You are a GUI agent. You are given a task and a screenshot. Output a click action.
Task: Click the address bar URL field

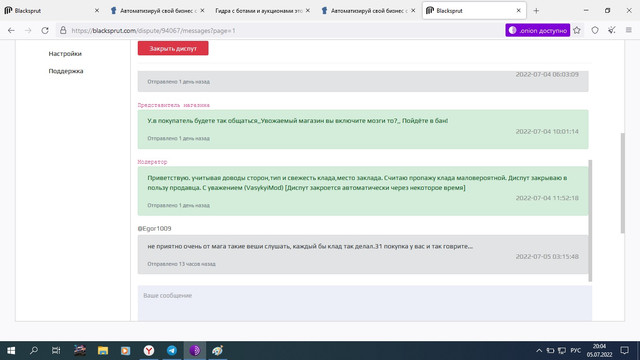pyautogui.click(x=286, y=30)
